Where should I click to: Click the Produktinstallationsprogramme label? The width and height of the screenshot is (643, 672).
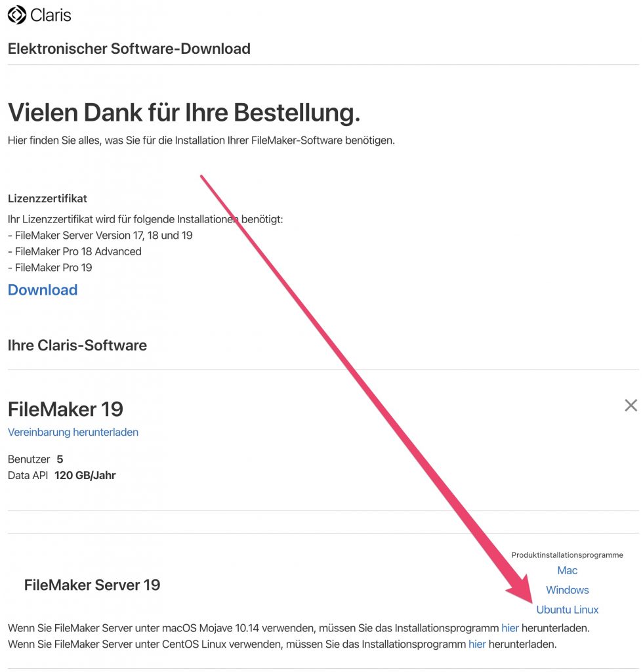coord(567,555)
